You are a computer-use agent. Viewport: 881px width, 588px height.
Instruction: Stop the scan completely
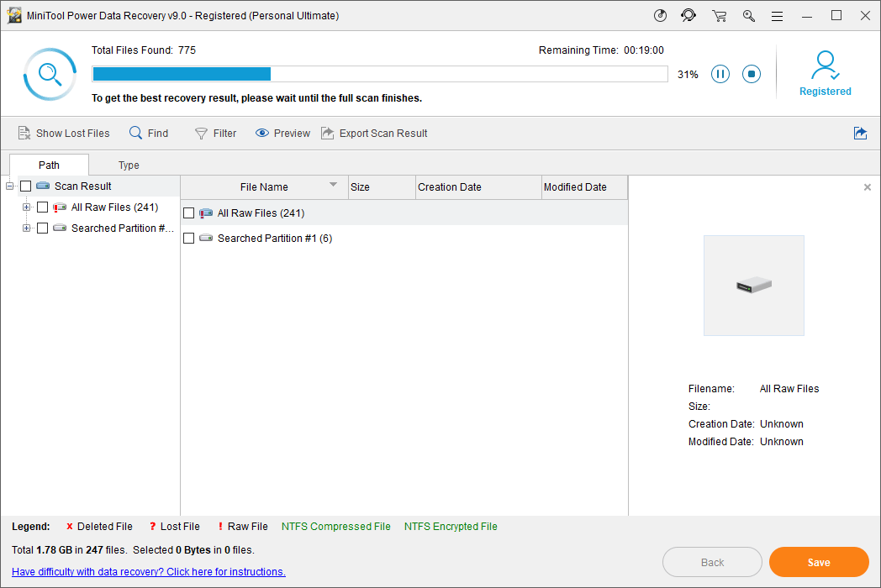click(751, 74)
